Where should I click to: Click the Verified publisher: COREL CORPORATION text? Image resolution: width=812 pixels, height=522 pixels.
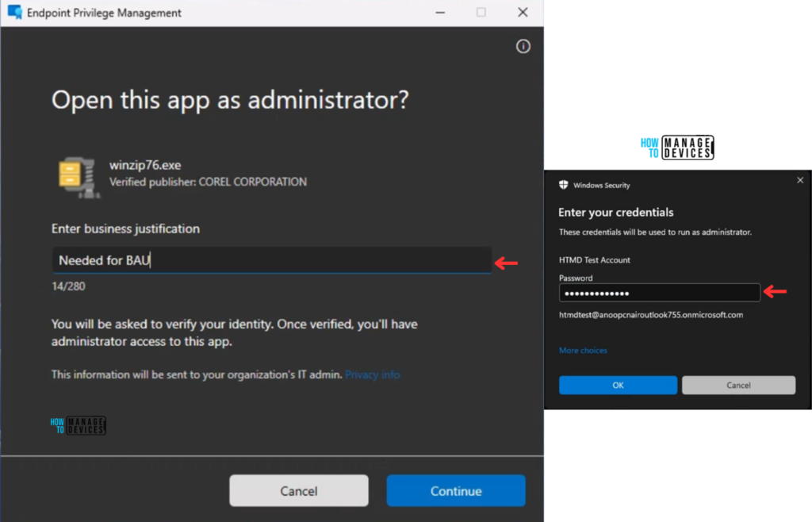pyautogui.click(x=209, y=182)
